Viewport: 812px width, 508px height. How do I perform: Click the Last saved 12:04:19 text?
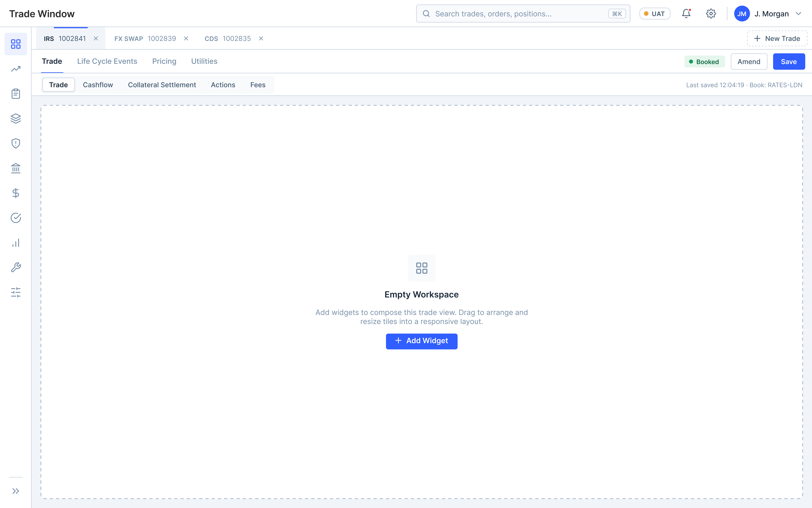click(715, 85)
